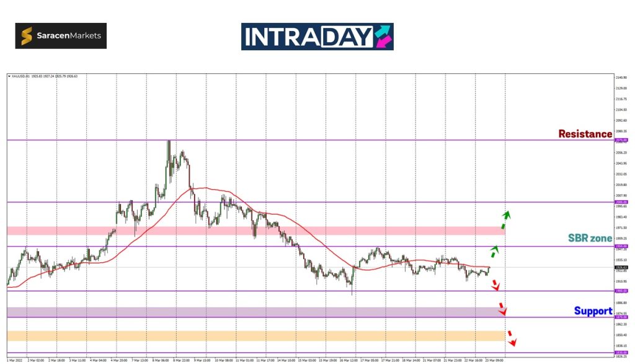Viewport: 635px width, 364px height.
Task: Select the Resistance label
Action: click(x=585, y=133)
